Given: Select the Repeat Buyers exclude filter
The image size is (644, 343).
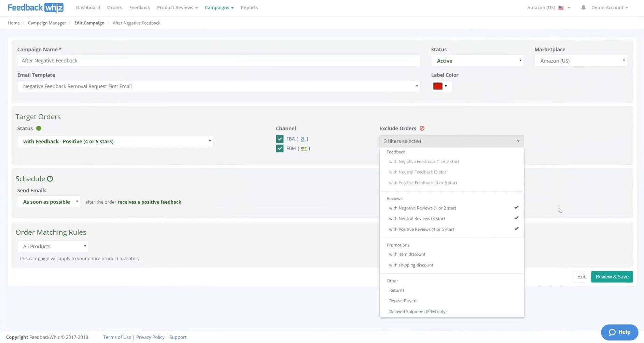Looking at the screenshot, I should pyautogui.click(x=451, y=301).
